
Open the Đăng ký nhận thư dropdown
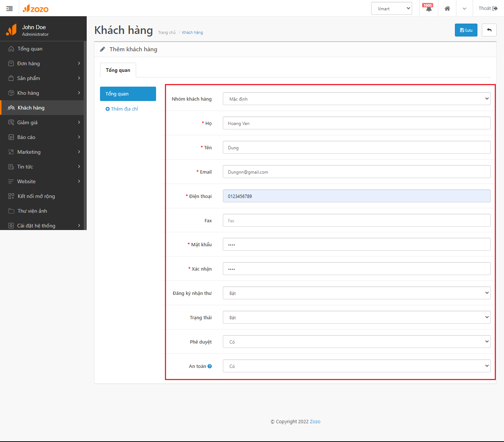(357, 293)
